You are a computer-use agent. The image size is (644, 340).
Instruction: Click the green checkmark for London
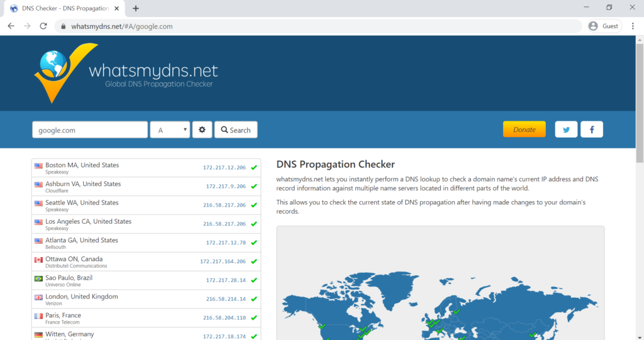point(254,299)
